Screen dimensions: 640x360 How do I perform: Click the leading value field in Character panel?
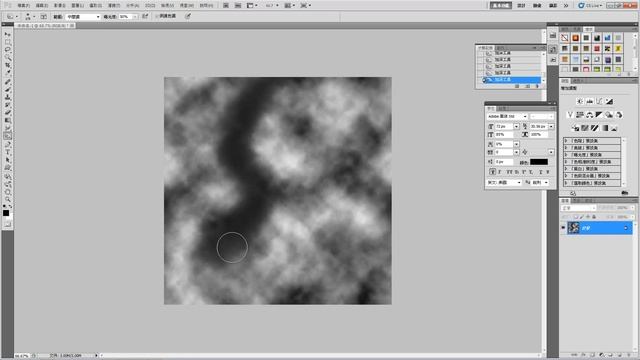pyautogui.click(x=539, y=127)
